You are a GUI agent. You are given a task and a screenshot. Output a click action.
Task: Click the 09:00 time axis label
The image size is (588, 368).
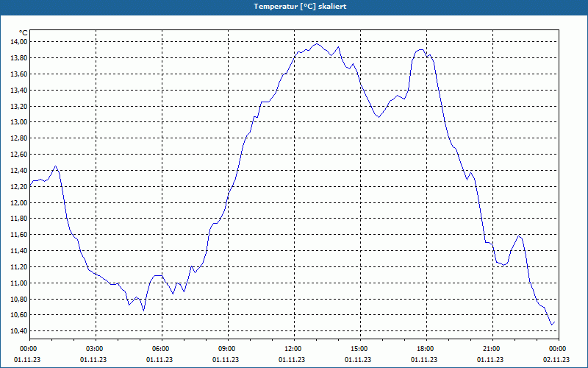[227, 349]
